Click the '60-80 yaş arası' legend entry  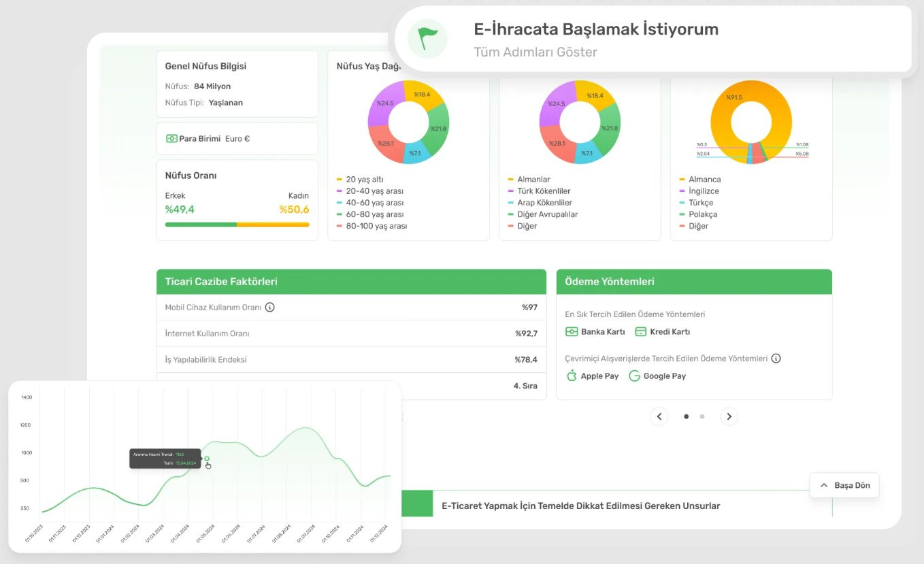tap(370, 214)
